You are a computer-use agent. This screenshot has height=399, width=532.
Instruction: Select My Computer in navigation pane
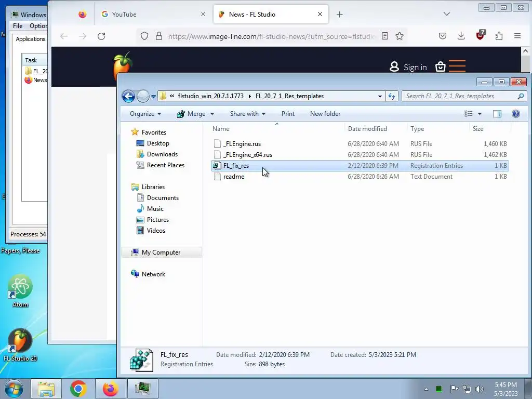[161, 252]
